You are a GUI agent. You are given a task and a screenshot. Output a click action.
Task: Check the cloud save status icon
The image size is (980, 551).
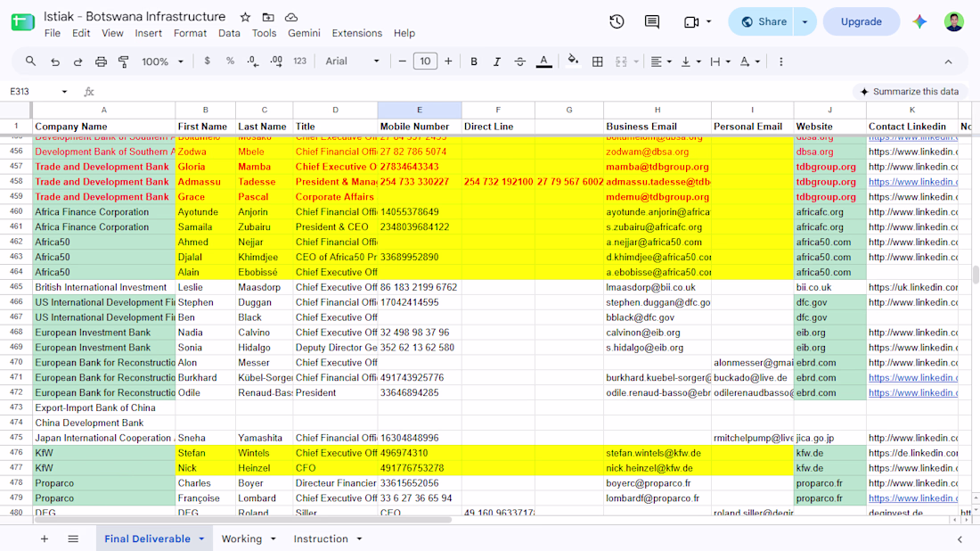point(291,18)
